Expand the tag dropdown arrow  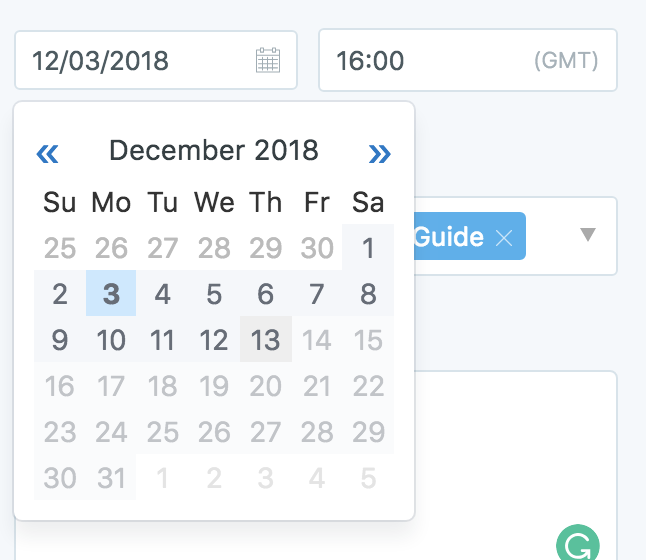pos(588,235)
